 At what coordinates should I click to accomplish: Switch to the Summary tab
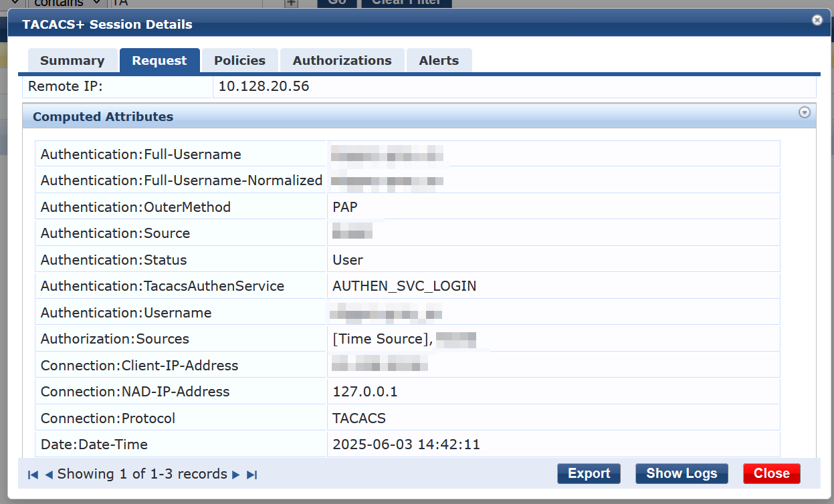(72, 60)
